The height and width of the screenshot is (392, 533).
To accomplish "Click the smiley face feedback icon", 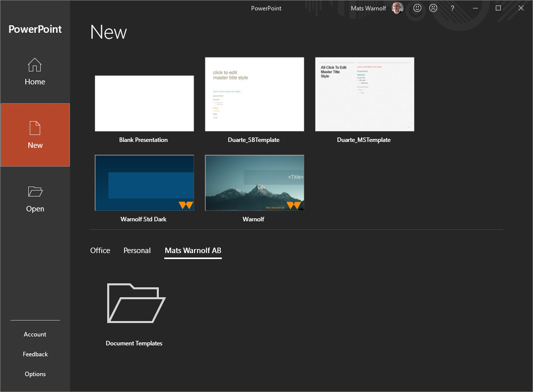I will 417,8.
